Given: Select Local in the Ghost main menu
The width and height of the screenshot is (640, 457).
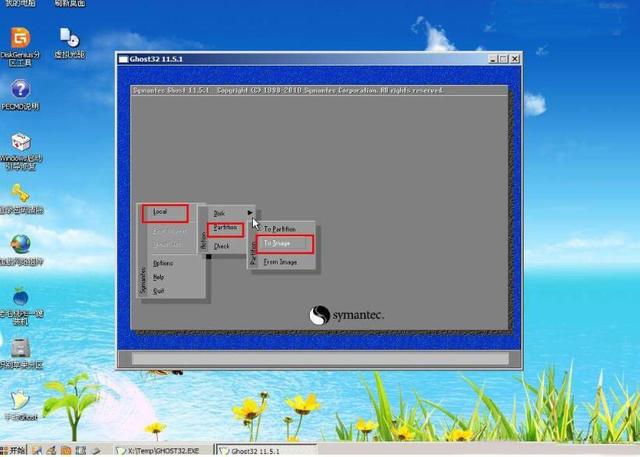Looking at the screenshot, I should 164,212.
